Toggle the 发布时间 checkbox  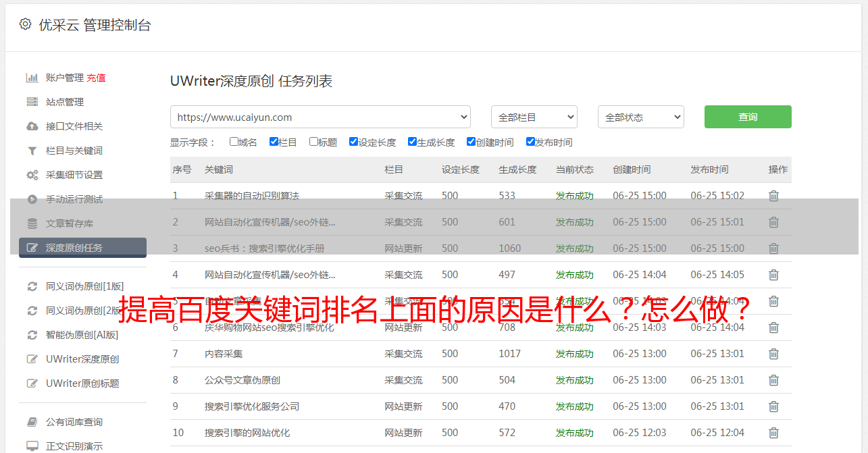coord(530,142)
